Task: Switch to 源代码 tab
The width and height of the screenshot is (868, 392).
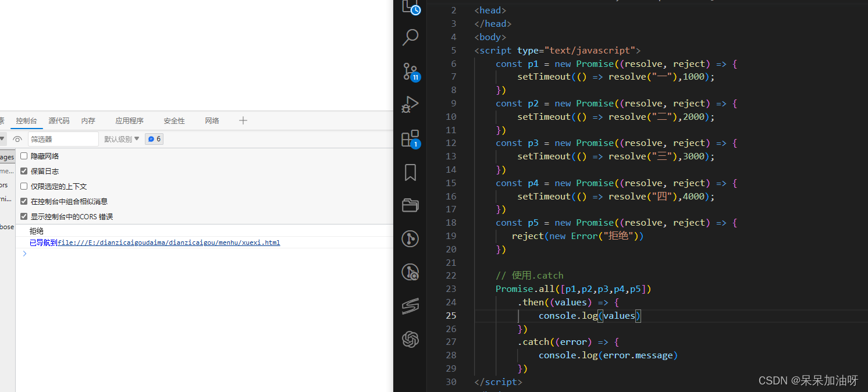Action: [59, 120]
